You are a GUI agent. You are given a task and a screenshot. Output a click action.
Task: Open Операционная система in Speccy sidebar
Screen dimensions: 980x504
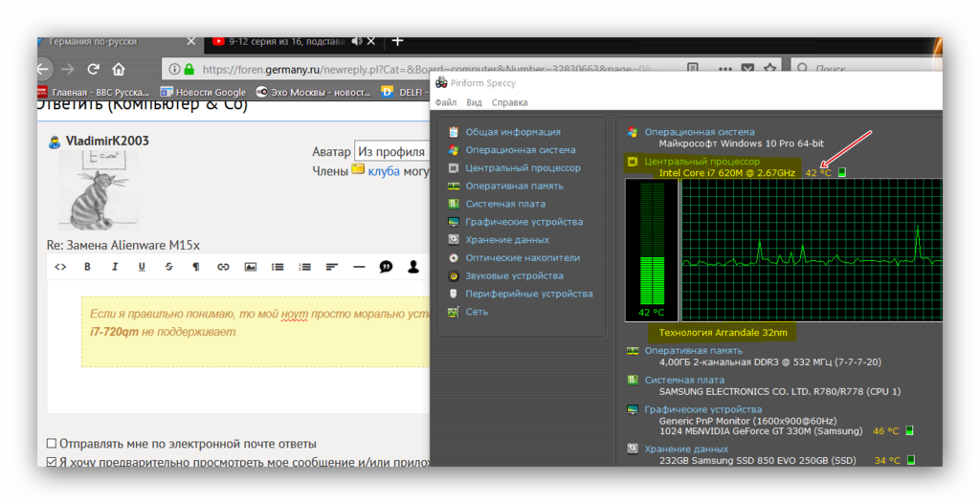[520, 150]
